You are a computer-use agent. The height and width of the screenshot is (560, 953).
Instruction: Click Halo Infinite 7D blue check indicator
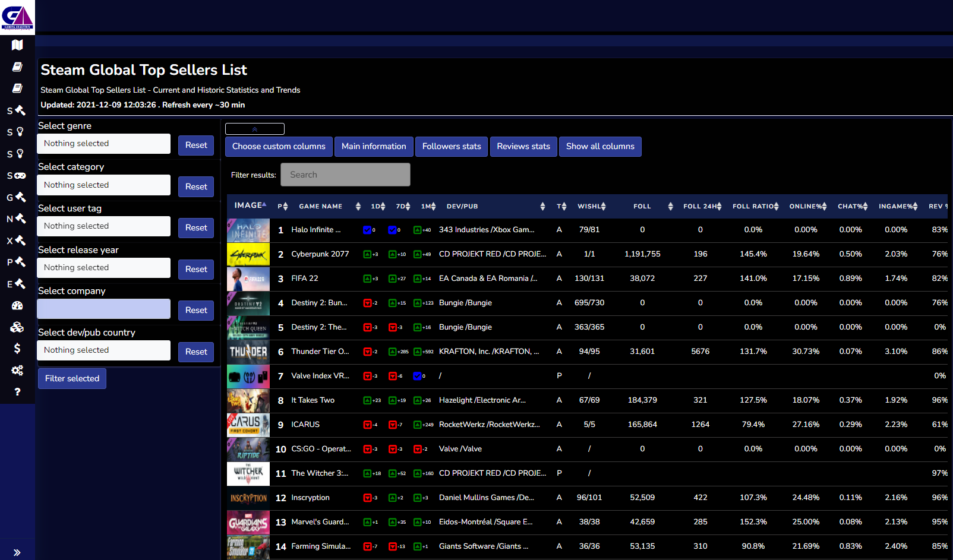pos(392,230)
